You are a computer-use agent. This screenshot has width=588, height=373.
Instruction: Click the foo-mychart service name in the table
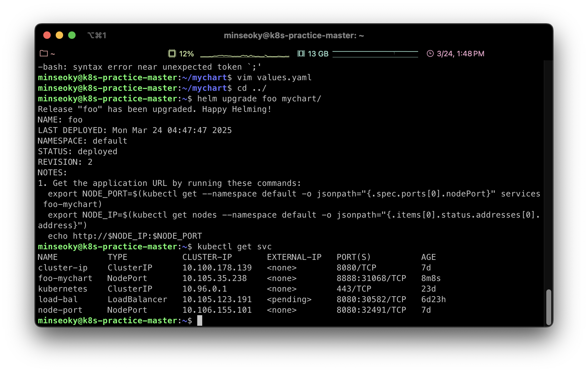pyautogui.click(x=65, y=278)
